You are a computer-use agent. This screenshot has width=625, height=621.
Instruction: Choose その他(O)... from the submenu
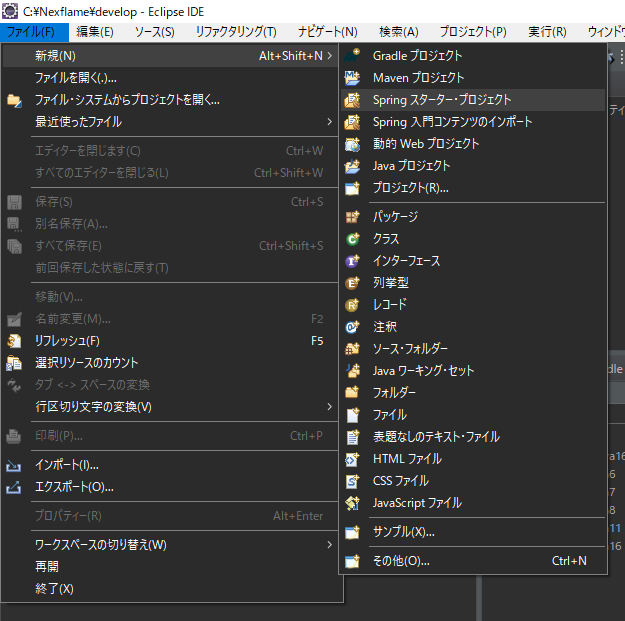(x=401, y=561)
